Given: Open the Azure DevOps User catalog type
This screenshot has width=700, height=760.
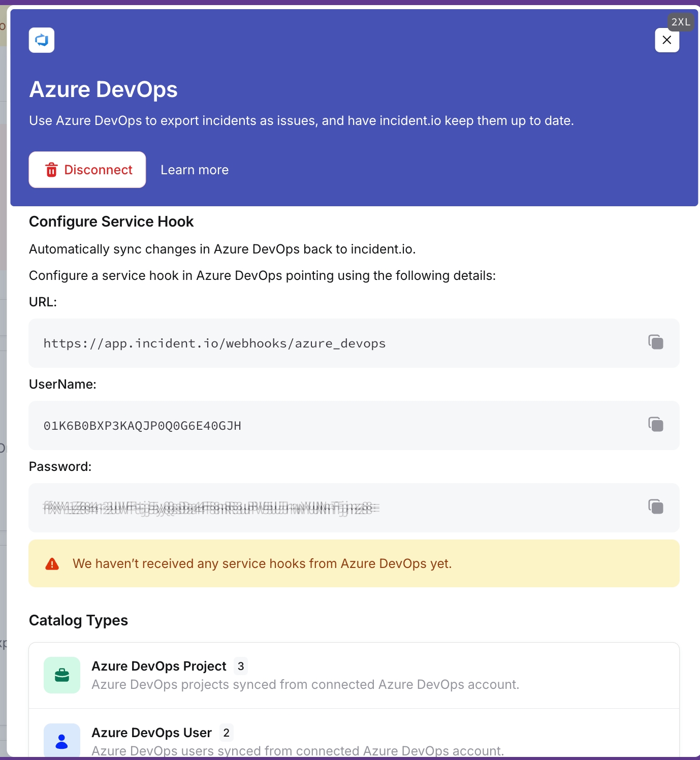Looking at the screenshot, I should pyautogui.click(x=151, y=733).
